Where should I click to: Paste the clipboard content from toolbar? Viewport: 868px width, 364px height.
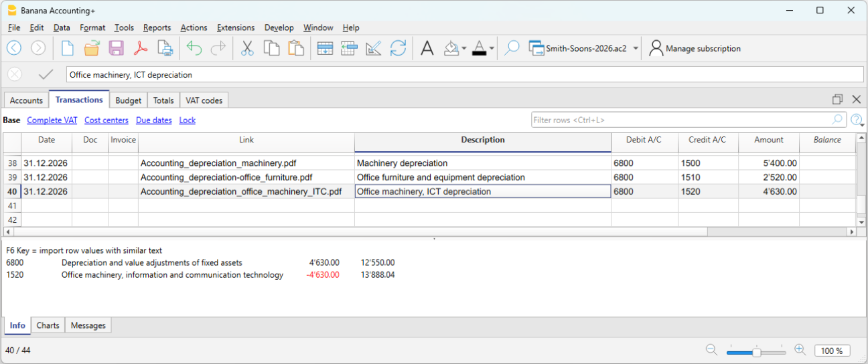tap(295, 48)
